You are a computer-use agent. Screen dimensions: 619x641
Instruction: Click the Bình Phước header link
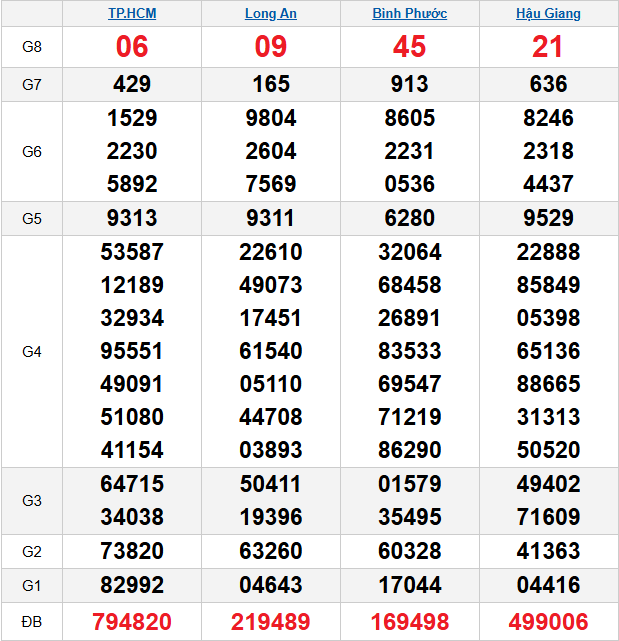click(x=409, y=14)
